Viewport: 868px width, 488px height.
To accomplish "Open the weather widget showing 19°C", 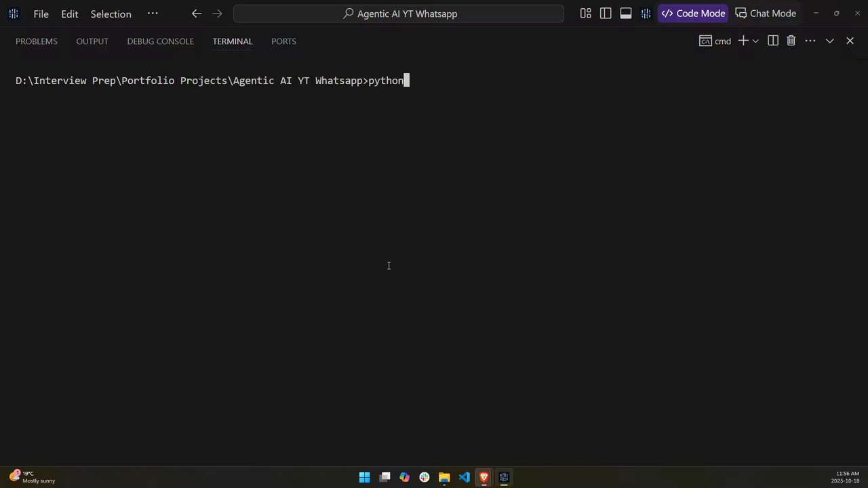I will coord(32,477).
